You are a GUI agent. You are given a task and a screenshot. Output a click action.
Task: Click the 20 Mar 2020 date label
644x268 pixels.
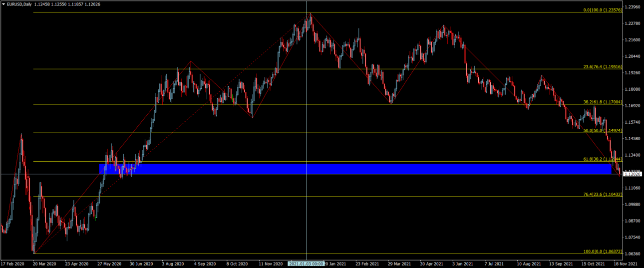44,264
